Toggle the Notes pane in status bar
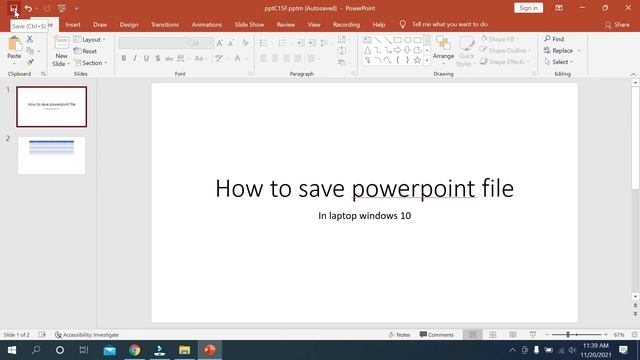Viewport: 640px width, 360px height. pyautogui.click(x=399, y=335)
